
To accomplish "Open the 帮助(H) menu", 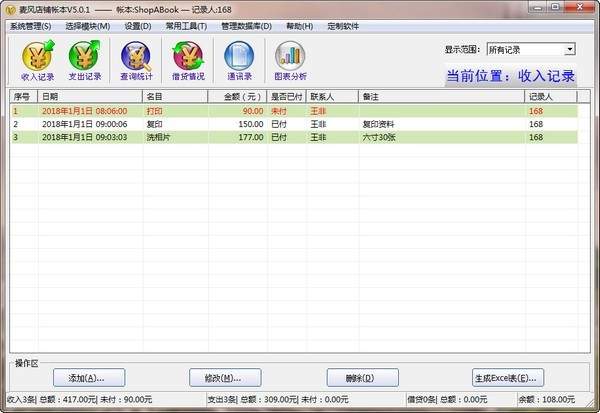I will [x=299, y=26].
